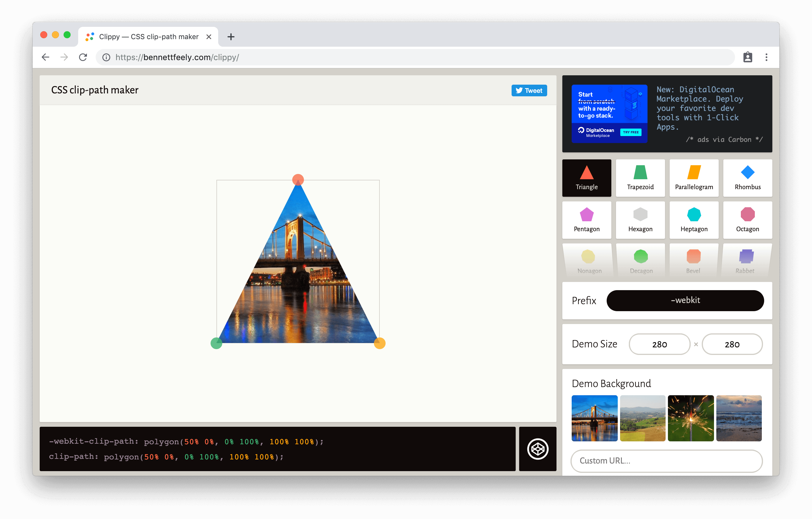The height and width of the screenshot is (519, 812).
Task: Focus the Custom URL input field
Action: tap(666, 461)
